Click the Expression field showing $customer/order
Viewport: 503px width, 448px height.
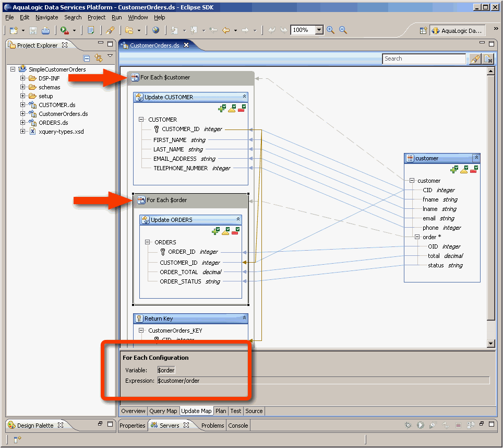(324, 381)
